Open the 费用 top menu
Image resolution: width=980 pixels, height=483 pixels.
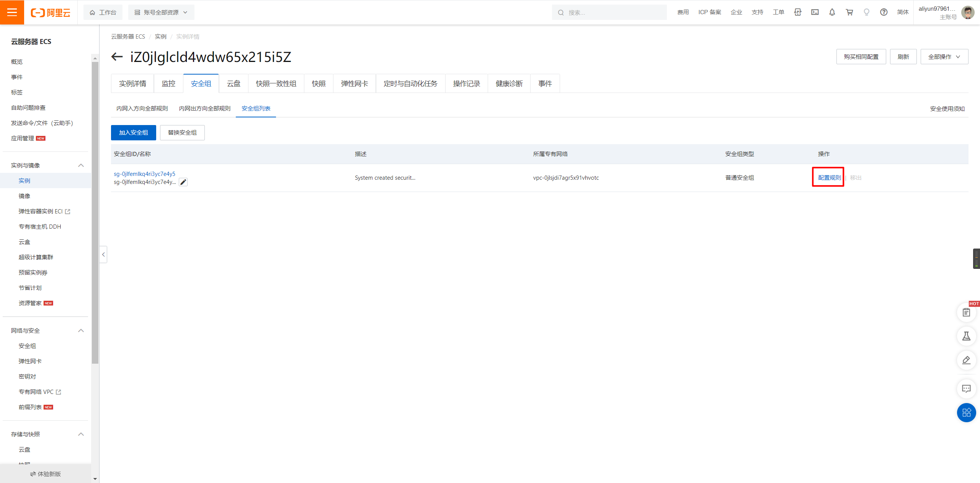[x=683, y=12]
